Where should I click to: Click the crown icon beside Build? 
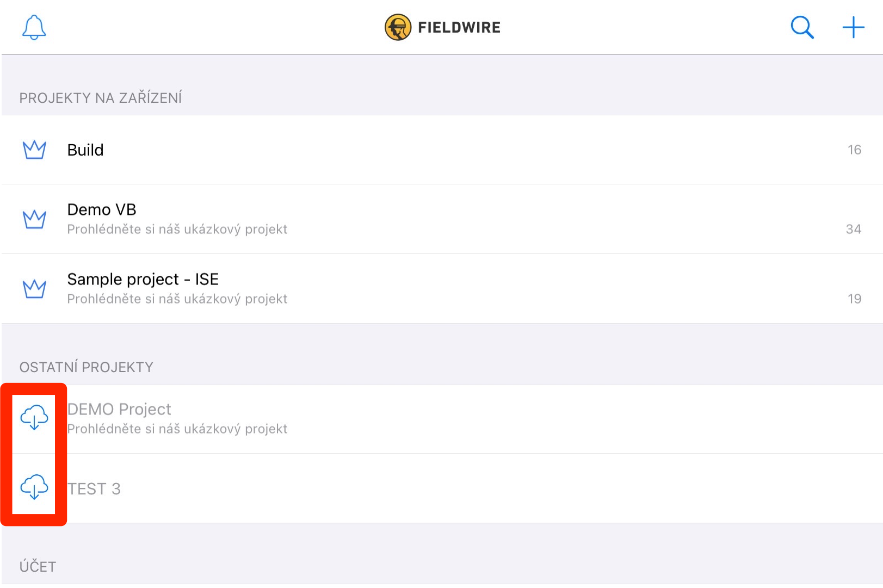pos(34,150)
